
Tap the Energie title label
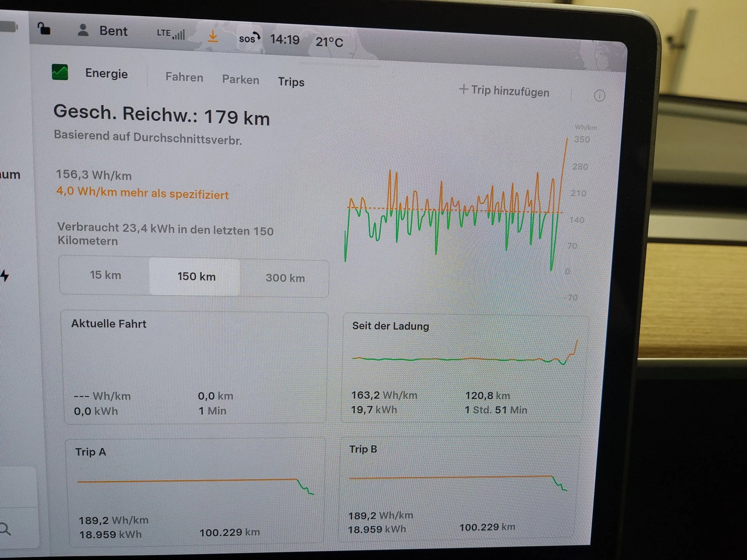tap(106, 73)
